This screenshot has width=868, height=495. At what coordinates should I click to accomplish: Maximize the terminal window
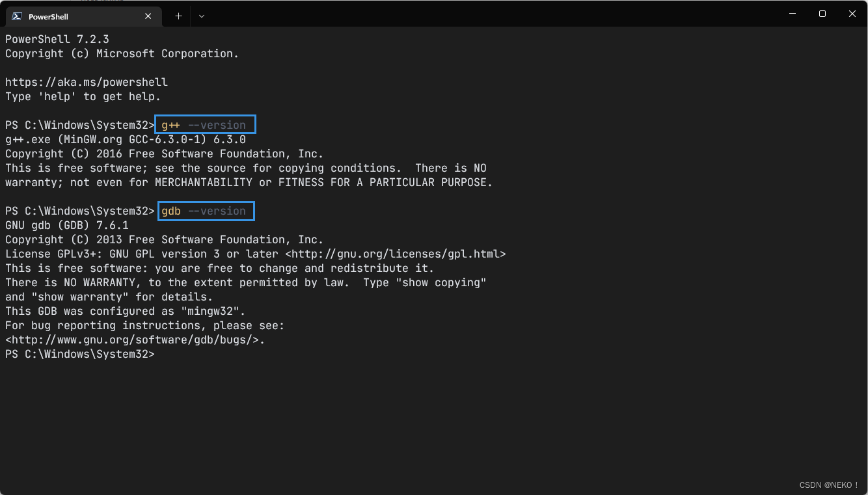(x=822, y=14)
